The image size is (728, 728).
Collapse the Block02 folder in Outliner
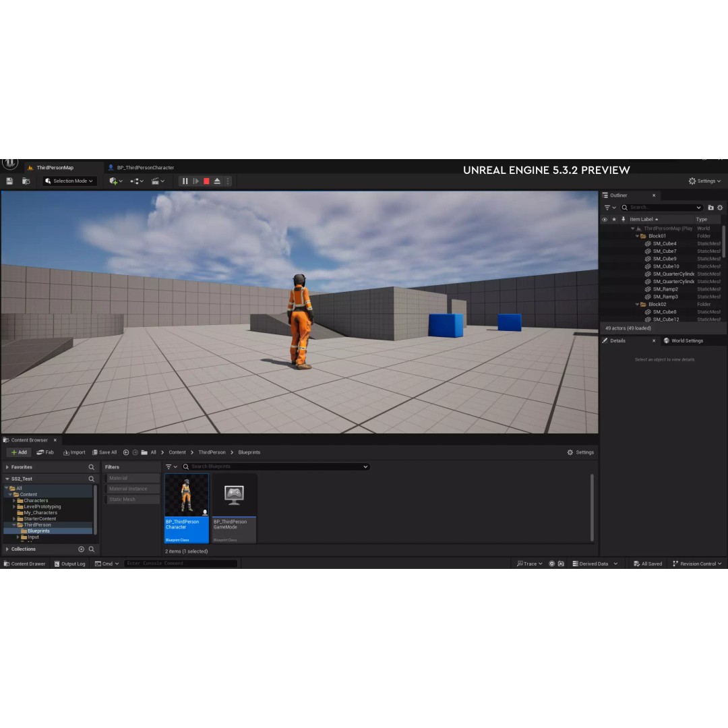pos(637,305)
